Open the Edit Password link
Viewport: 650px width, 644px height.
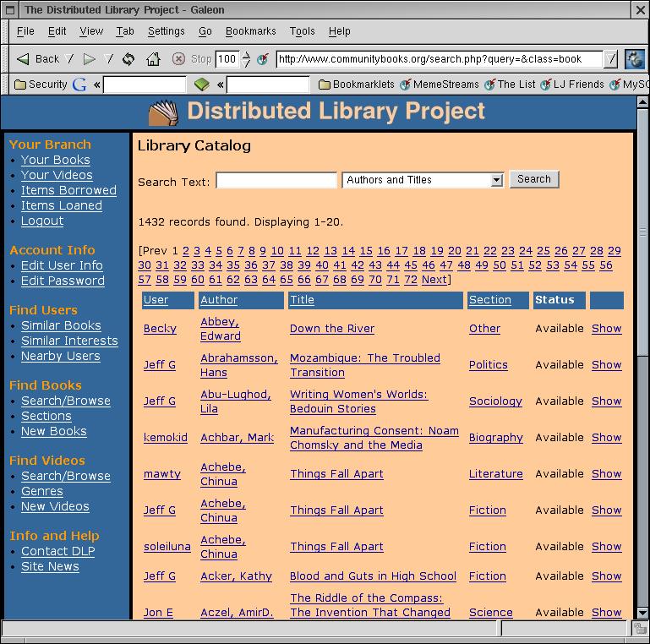(x=63, y=281)
